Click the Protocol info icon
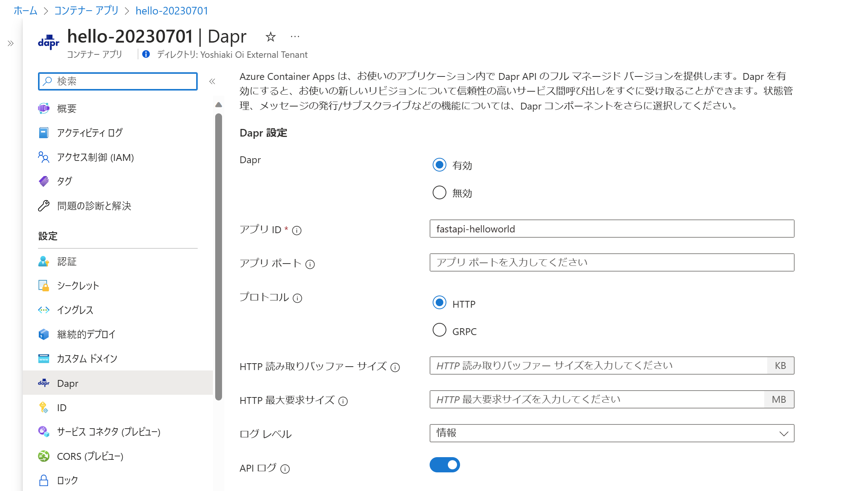 coord(297,298)
